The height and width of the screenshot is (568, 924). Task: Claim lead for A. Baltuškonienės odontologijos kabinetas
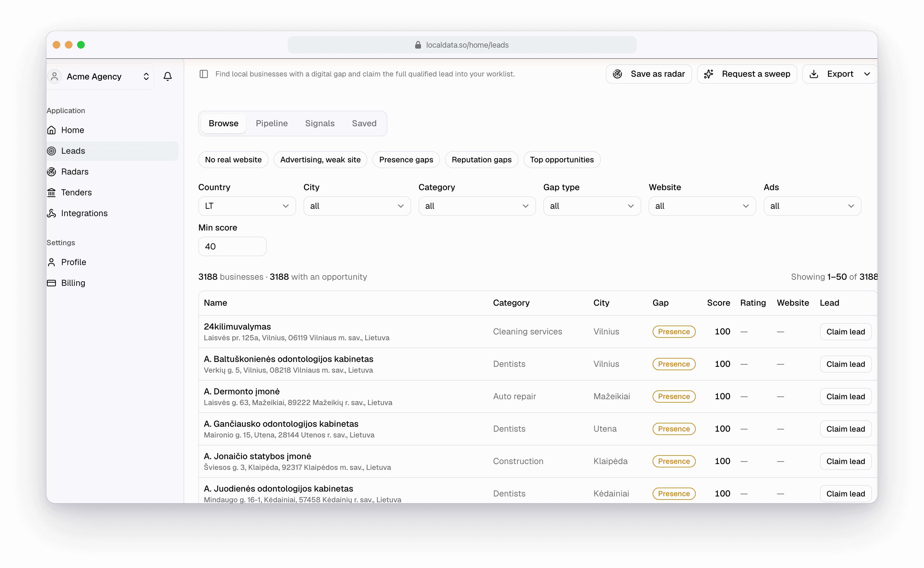click(x=845, y=364)
